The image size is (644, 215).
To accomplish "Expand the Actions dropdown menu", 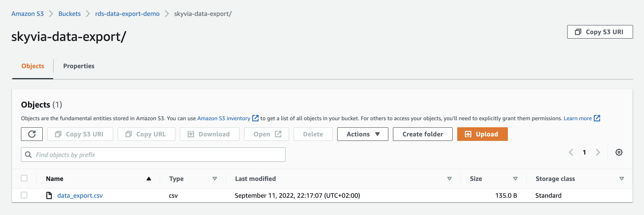I will point(362,134).
